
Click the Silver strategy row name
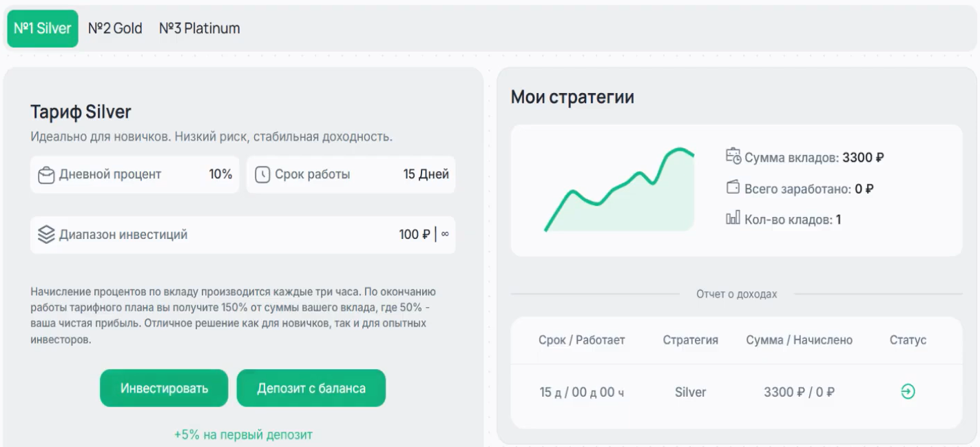(x=690, y=392)
